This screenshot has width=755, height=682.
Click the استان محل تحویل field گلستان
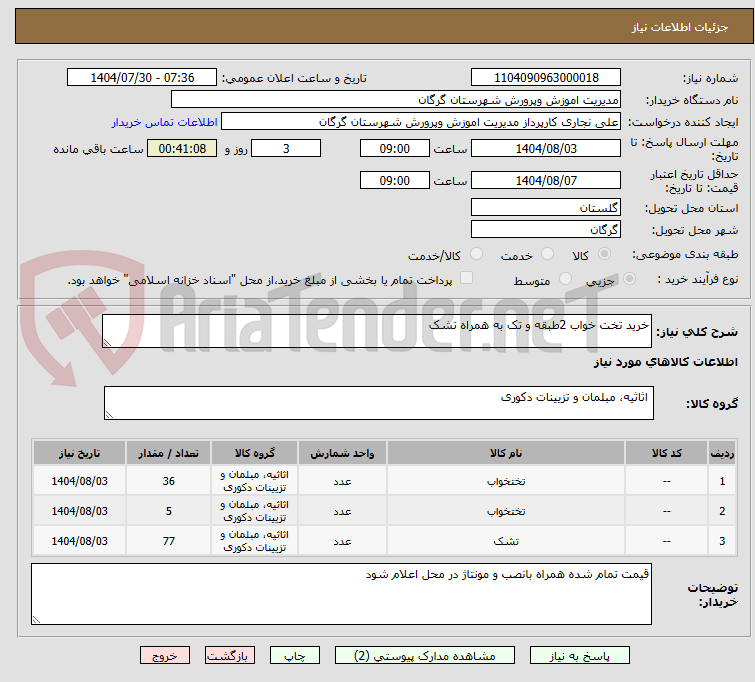[x=545, y=208]
